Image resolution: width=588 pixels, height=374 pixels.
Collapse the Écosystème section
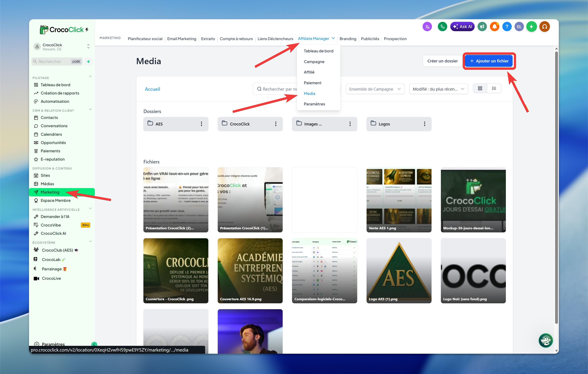pyautogui.click(x=90, y=242)
